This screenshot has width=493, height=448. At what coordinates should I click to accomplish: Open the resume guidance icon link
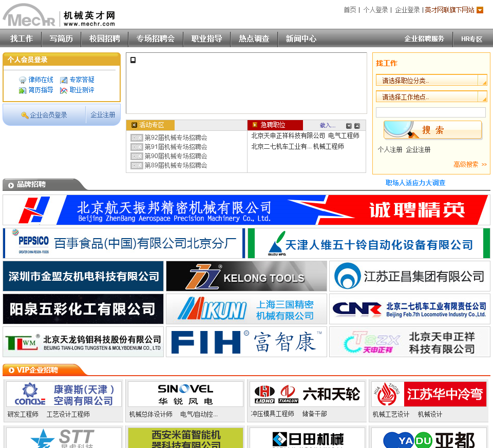22,90
